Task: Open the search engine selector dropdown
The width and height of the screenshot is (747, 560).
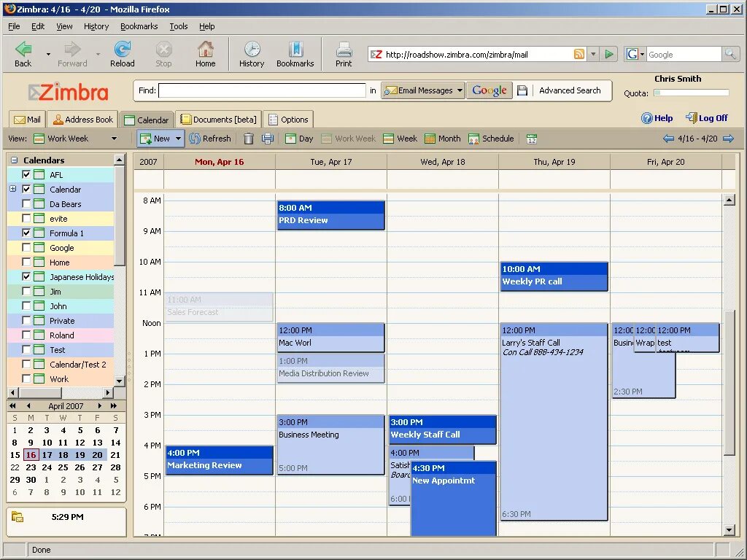Action: (x=635, y=54)
